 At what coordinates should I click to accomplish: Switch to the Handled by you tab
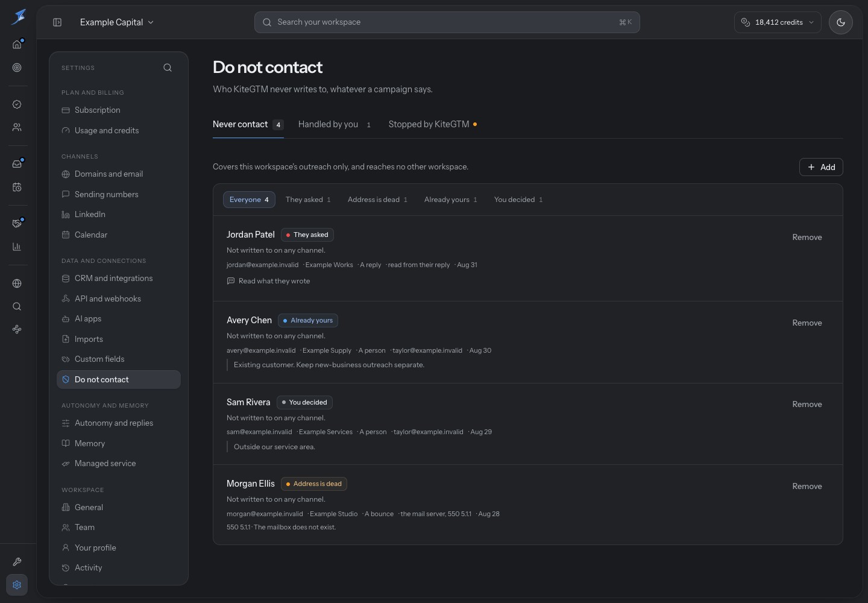click(x=335, y=124)
